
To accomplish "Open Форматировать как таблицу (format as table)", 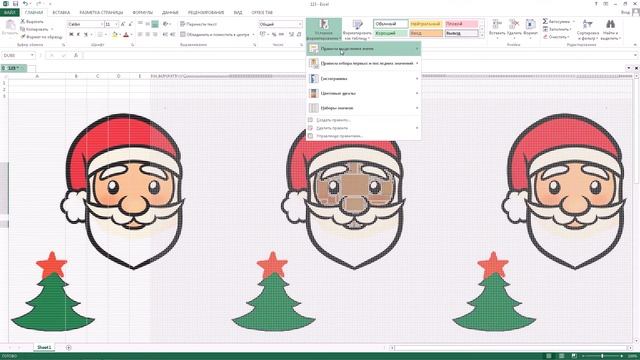I will 357,29.
